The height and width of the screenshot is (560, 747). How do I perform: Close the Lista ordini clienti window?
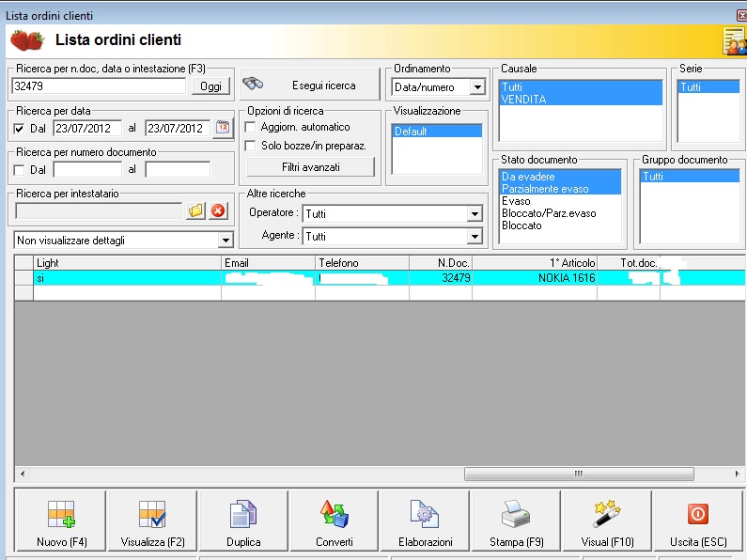(741, 16)
